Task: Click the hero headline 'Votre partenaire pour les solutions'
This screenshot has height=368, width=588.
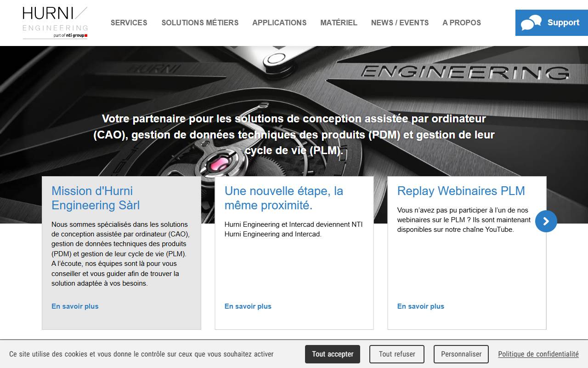Action: pyautogui.click(x=294, y=135)
